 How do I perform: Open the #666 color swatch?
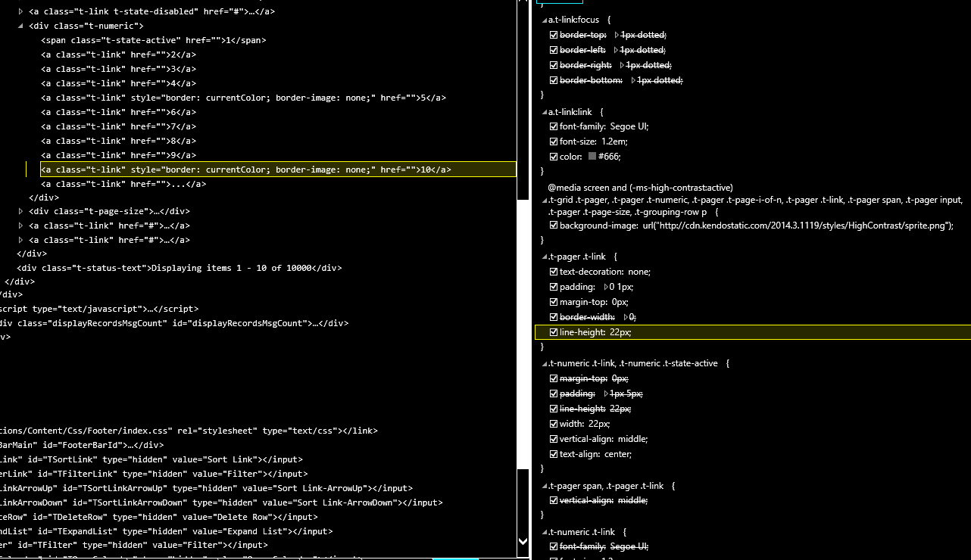(x=592, y=157)
